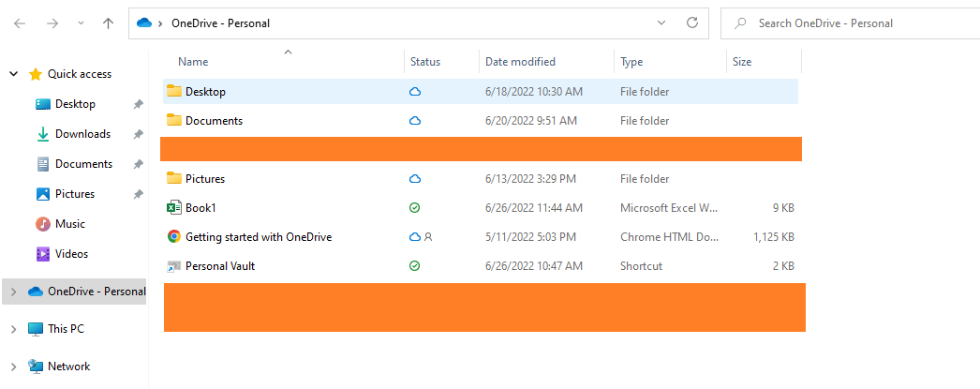Click Desktop folder's cloud status icon

pyautogui.click(x=414, y=91)
